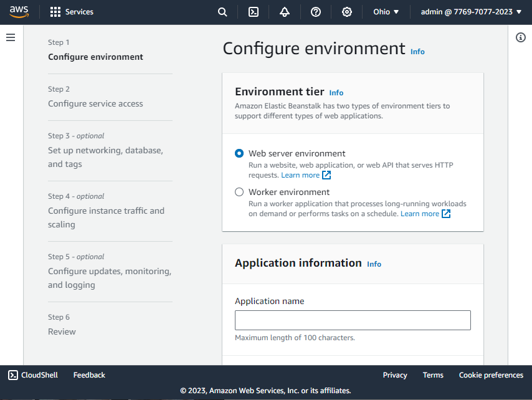Open the Privacy link
The image size is (532, 400).
(x=395, y=375)
